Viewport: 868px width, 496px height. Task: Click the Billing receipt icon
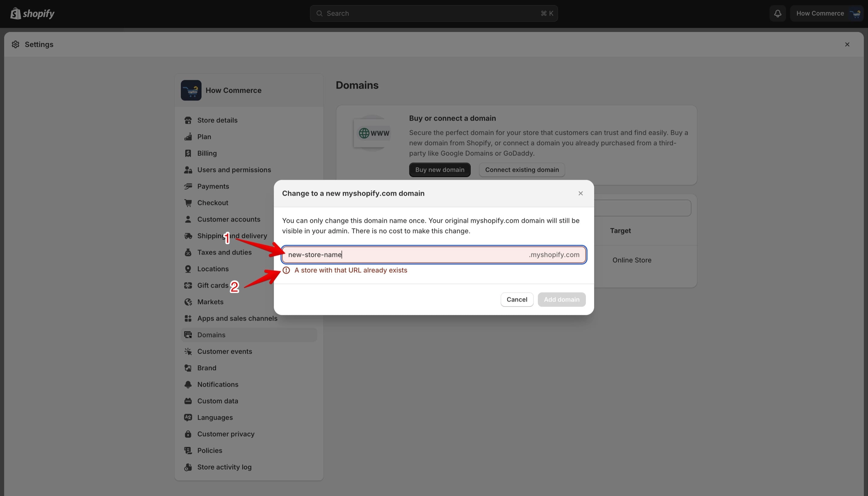pos(188,153)
